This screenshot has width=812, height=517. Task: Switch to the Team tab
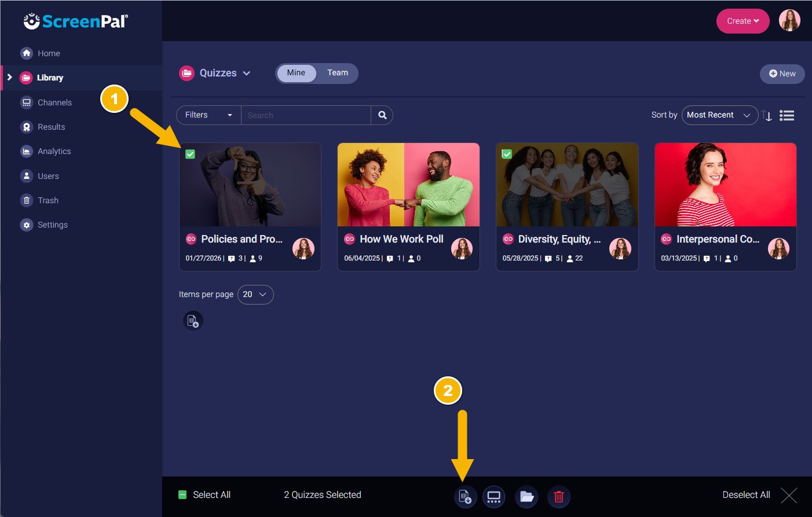338,73
